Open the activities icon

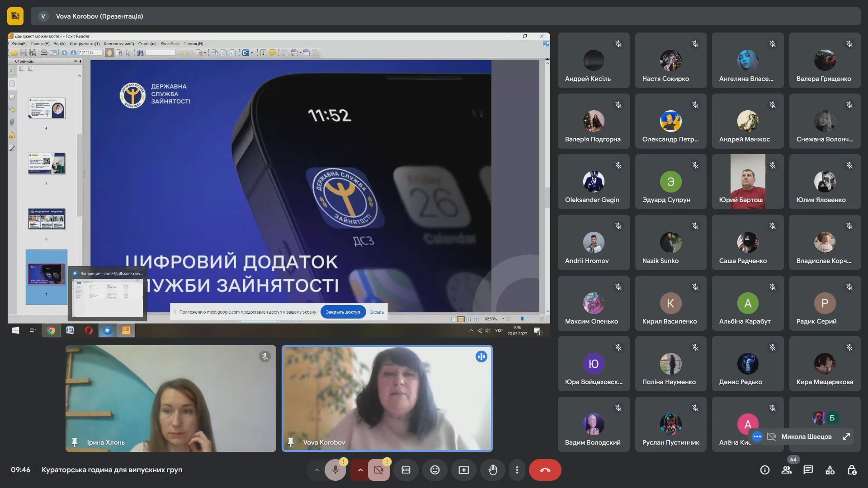click(830, 470)
